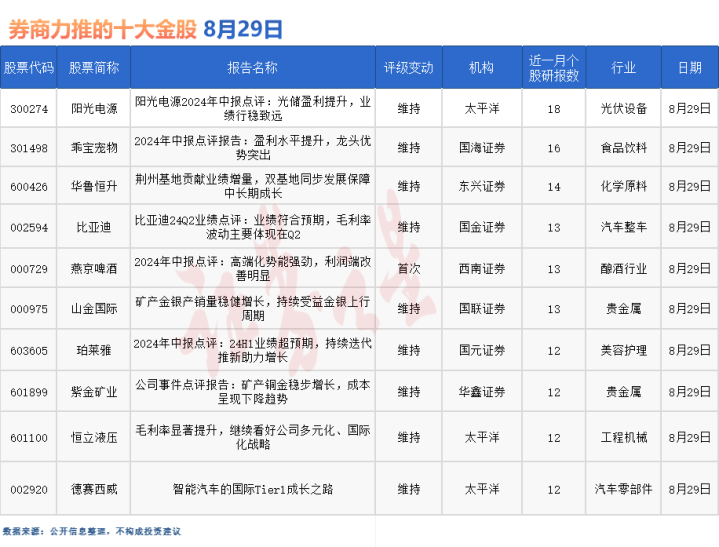Click institution 东兴证券
Viewport: 719px width, 547px height.
pyautogui.click(x=481, y=186)
